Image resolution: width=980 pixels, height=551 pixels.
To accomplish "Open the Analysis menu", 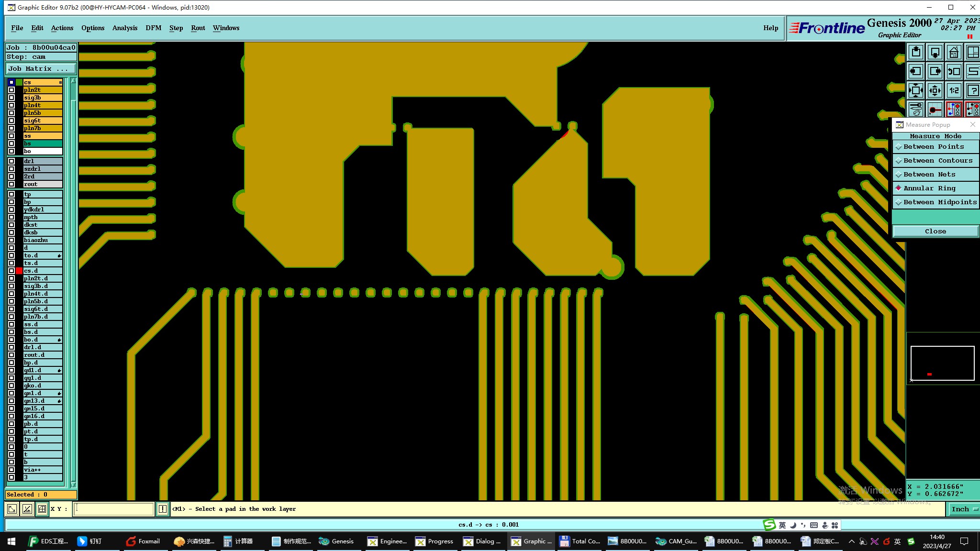I will pos(124,28).
